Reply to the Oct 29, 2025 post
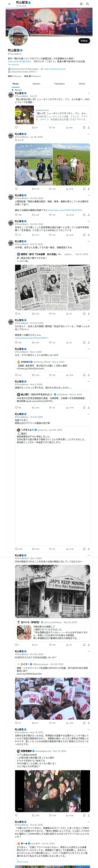The height and width of the screenshot is (868, 98). (16, 235)
